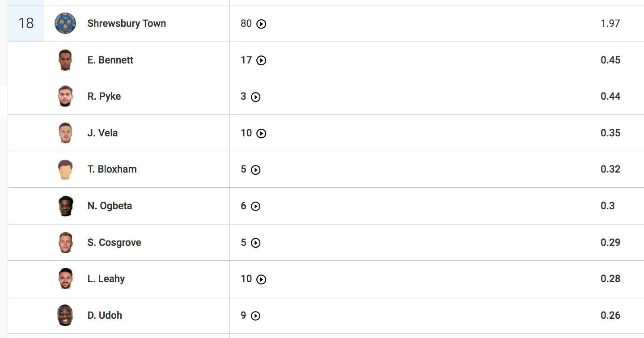The image size is (644, 338).
Task: Play S. Cosgrove's 5 events
Action: (255, 243)
